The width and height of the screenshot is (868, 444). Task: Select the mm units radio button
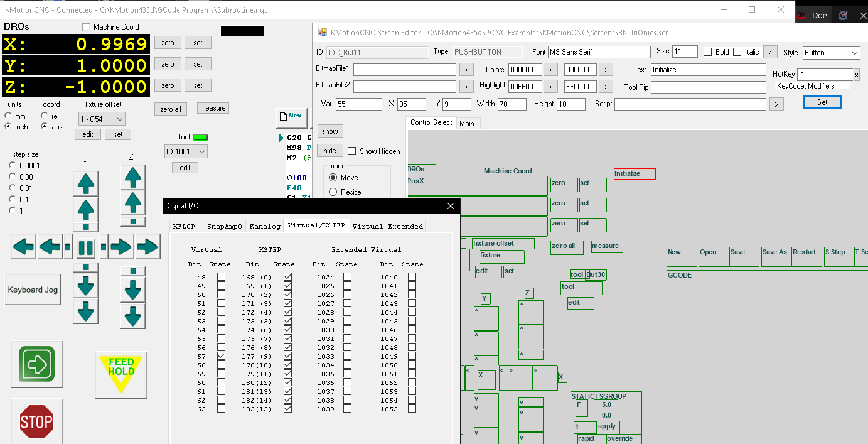click(x=8, y=116)
